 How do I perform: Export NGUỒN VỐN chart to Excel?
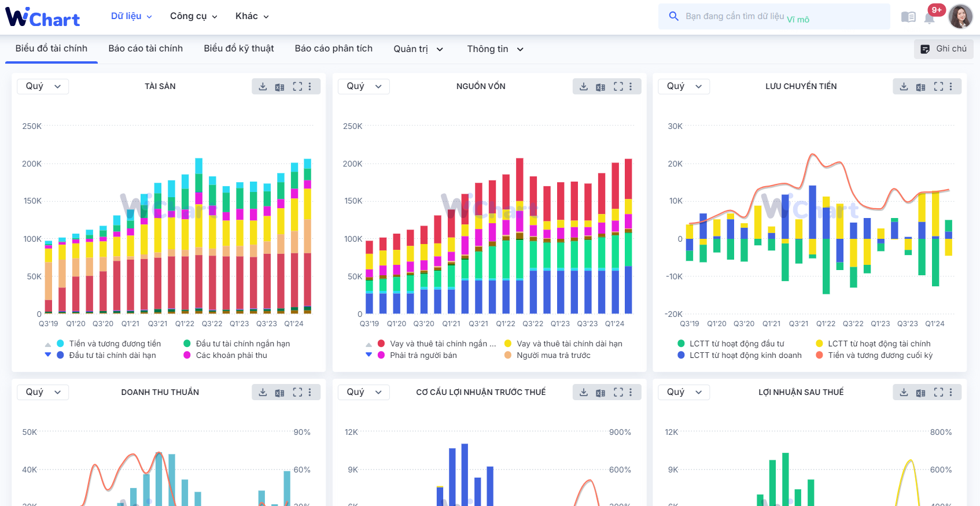[601, 87]
